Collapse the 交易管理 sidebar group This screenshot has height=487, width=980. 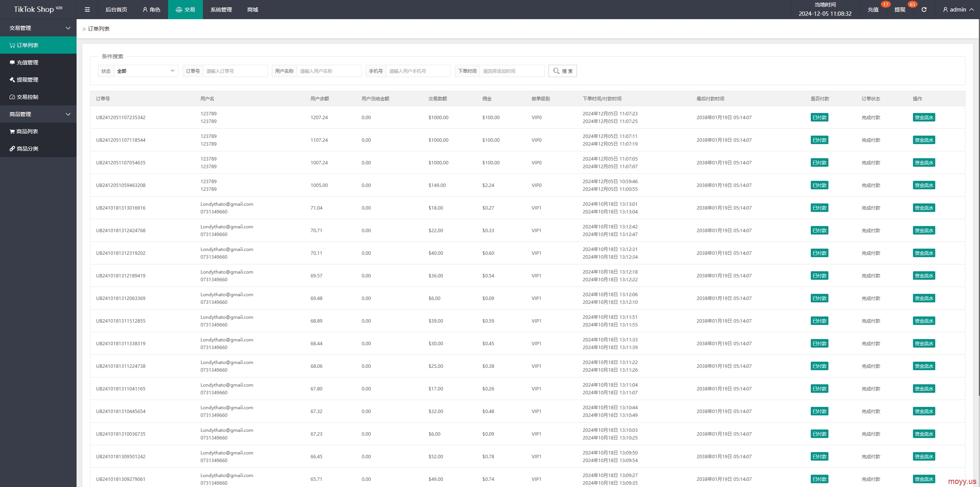point(38,28)
